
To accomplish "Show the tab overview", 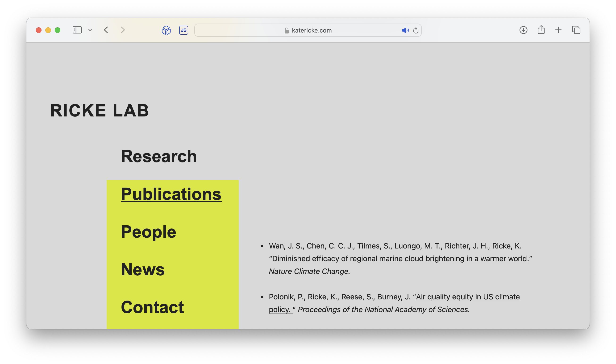I will point(576,30).
